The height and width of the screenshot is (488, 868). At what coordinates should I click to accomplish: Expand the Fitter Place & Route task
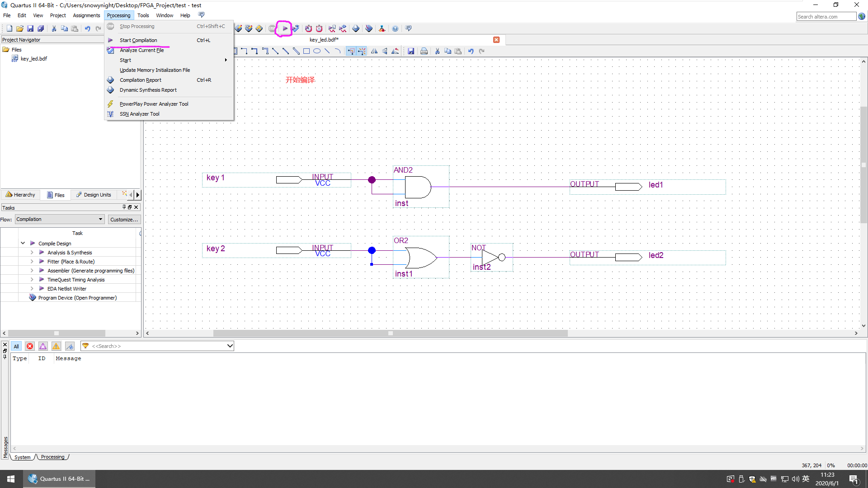(x=32, y=261)
